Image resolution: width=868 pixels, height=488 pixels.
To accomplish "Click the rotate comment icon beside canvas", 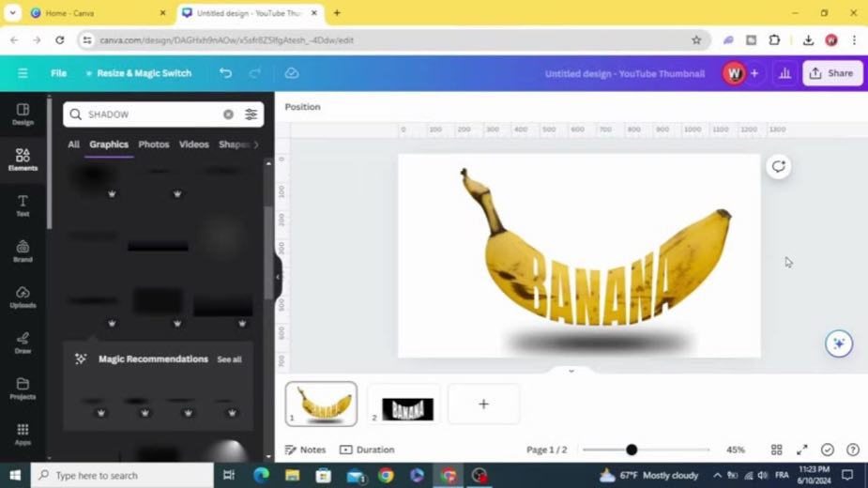I will coord(778,167).
